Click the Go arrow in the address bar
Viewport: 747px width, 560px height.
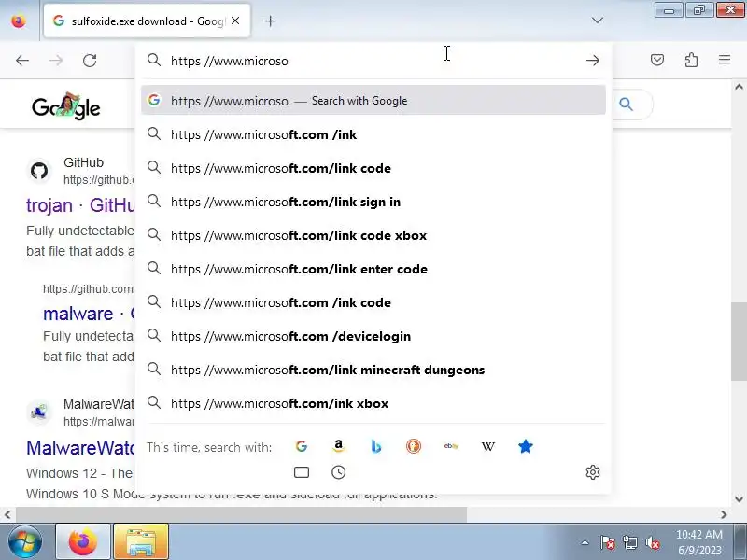coord(593,61)
